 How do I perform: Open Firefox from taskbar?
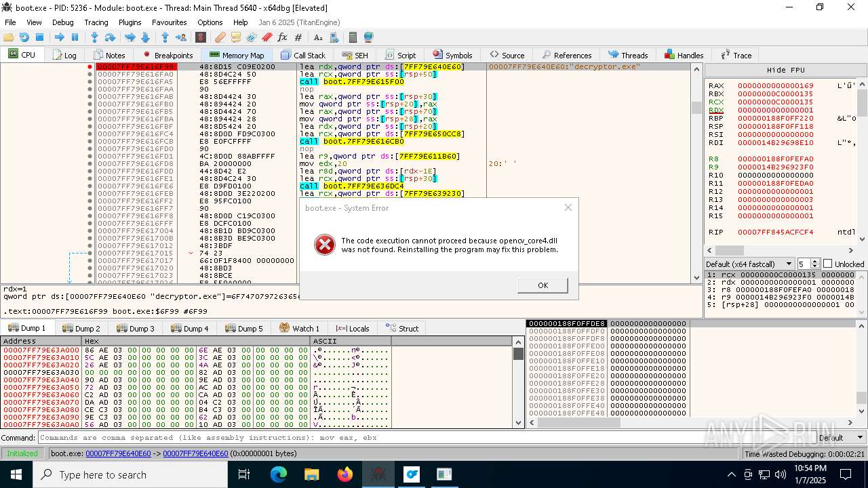pos(344,474)
